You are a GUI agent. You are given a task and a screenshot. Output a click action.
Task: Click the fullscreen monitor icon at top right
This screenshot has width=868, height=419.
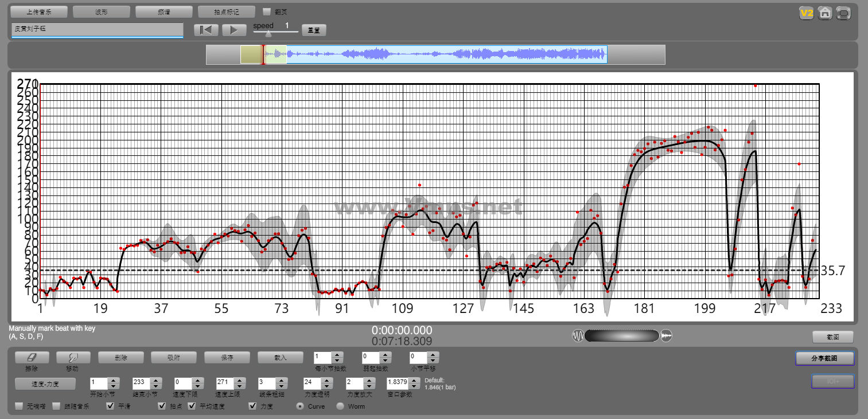click(843, 13)
